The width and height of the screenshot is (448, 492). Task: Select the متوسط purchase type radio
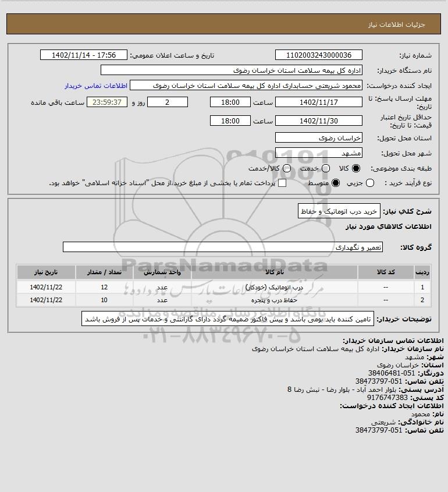pos(336,183)
